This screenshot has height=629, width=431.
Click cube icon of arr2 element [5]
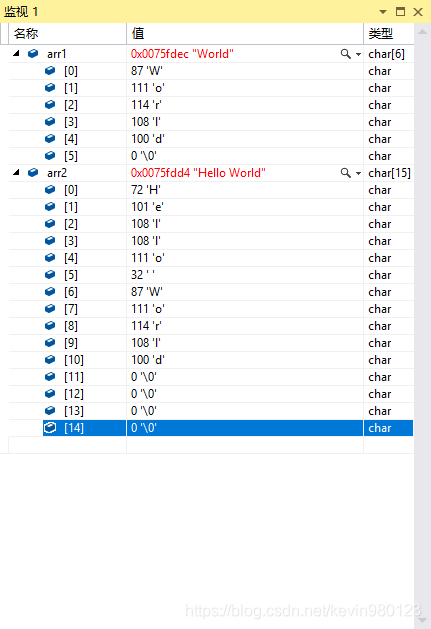[x=50, y=275]
